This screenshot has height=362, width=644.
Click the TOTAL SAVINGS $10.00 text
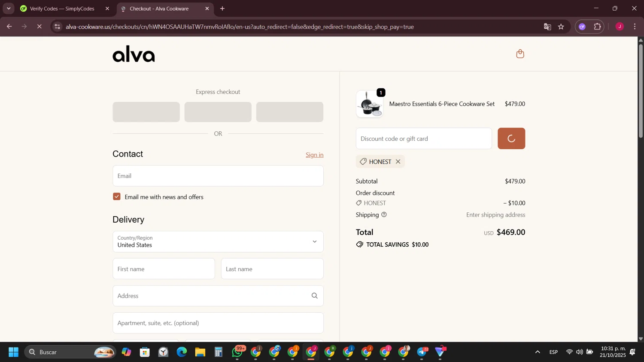pyautogui.click(x=397, y=244)
